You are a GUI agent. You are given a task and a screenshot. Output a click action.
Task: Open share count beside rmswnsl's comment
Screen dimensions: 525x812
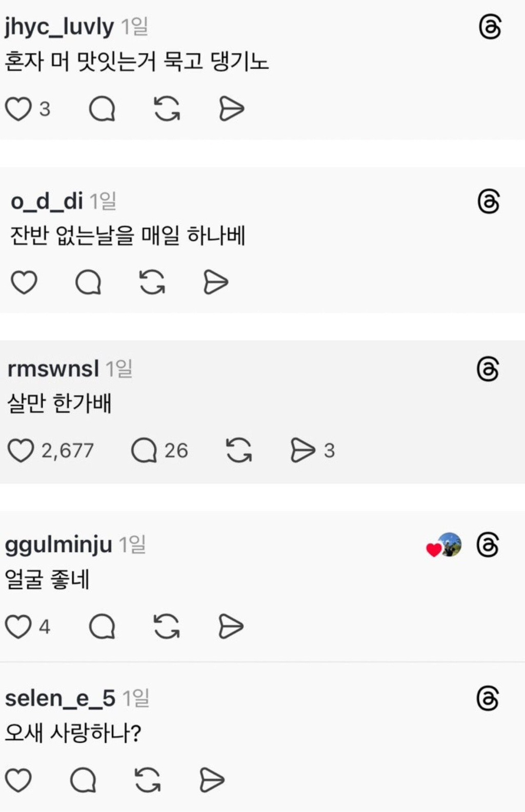[329, 450]
